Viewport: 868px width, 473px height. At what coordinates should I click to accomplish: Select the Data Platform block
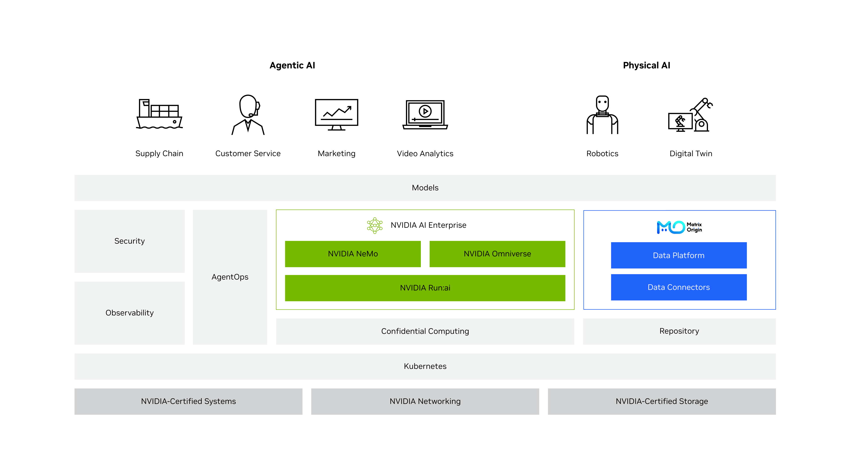(x=679, y=256)
